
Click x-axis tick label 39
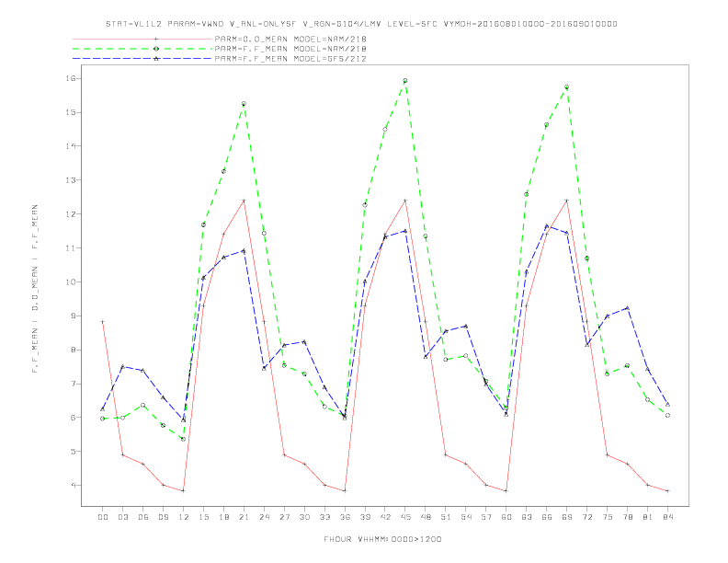tap(365, 517)
